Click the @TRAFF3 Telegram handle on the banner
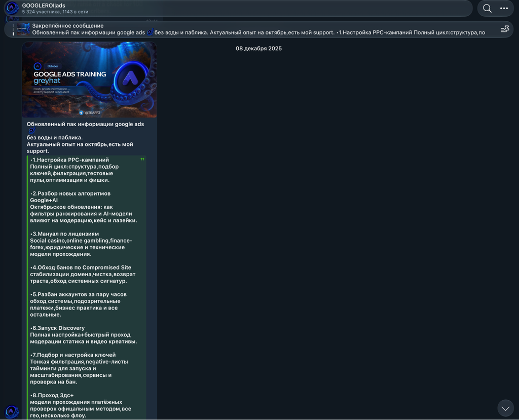The height and width of the screenshot is (420, 519). tap(90, 113)
